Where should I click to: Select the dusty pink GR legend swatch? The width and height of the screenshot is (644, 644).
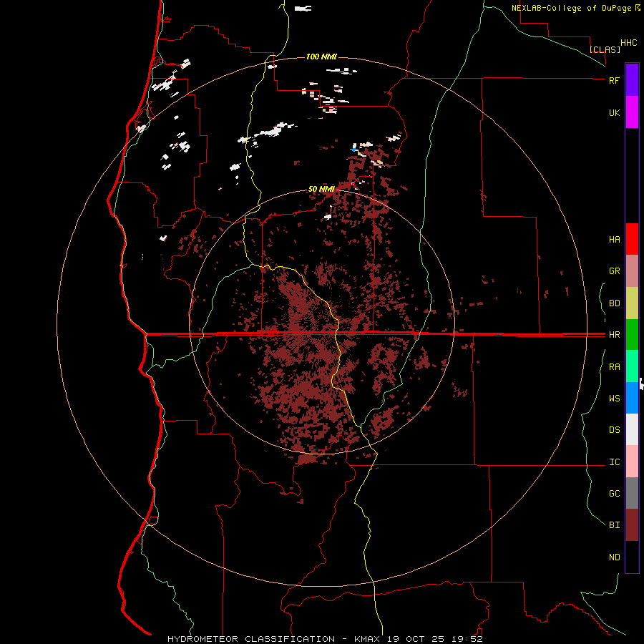point(632,271)
